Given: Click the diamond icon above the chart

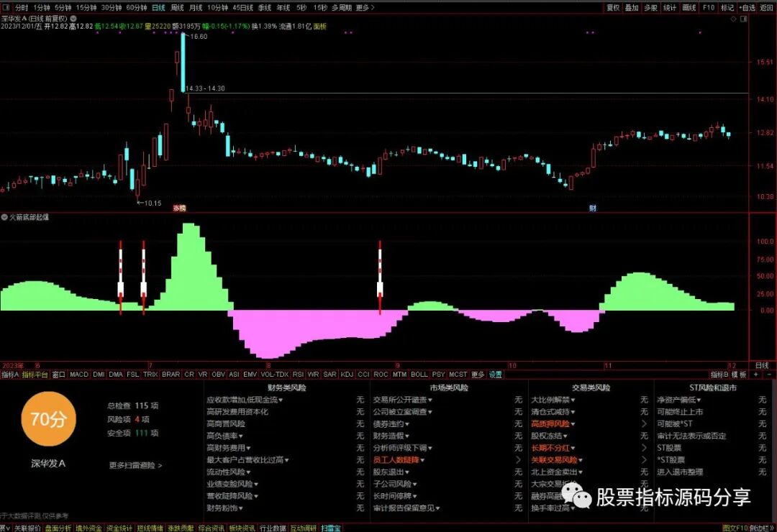Looking at the screenshot, I should click(733, 19).
